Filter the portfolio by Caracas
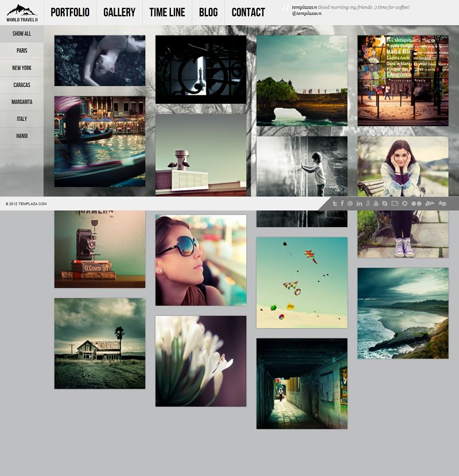 pos(22,85)
